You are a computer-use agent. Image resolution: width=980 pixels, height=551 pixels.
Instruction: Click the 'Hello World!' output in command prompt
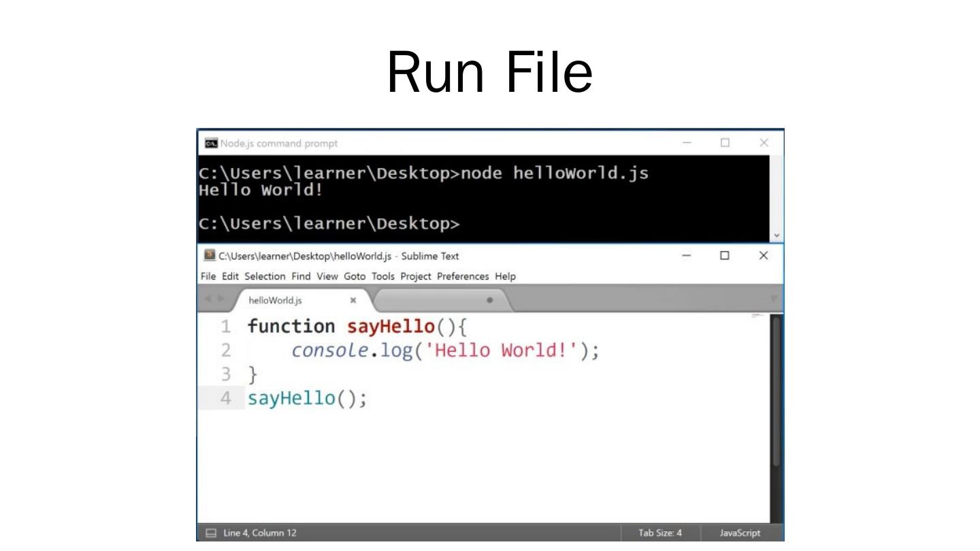261,190
